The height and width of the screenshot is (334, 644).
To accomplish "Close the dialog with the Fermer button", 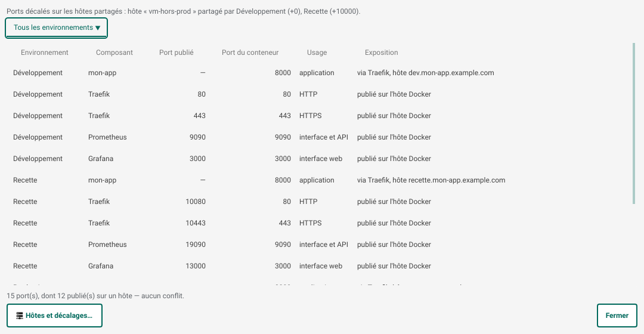I will [x=617, y=316].
